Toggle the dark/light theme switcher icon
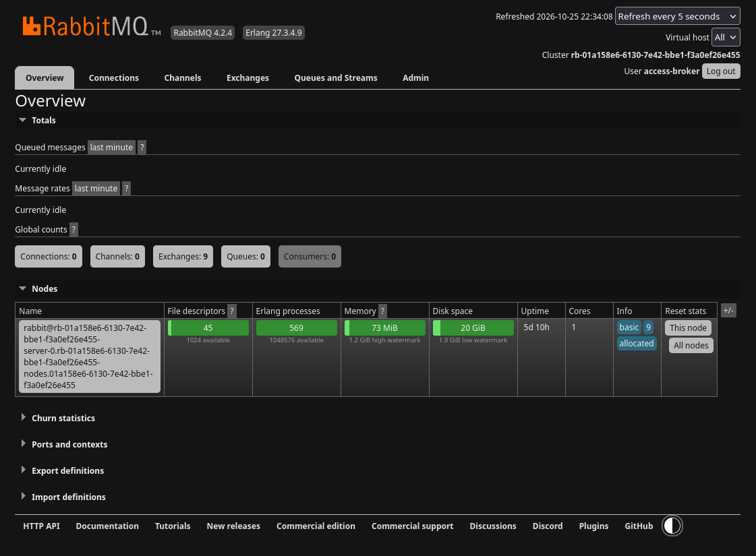Screen dimensions: 756x556 click(x=672, y=526)
